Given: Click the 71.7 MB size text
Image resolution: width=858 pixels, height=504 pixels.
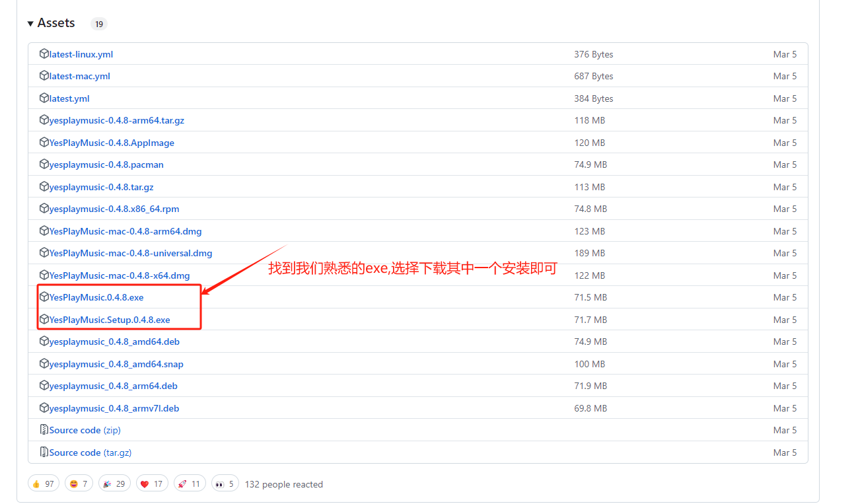Looking at the screenshot, I should [x=590, y=320].
